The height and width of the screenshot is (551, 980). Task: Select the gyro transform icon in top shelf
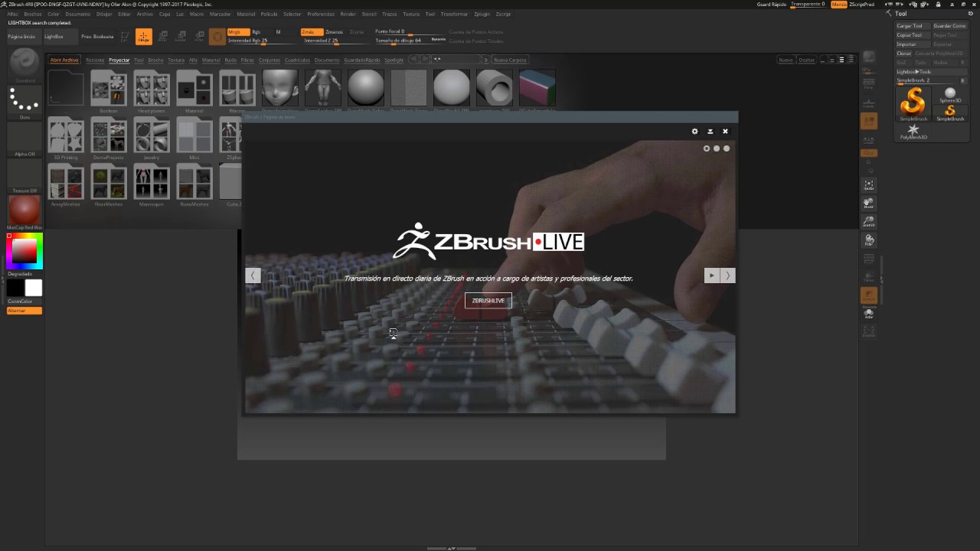click(x=217, y=37)
